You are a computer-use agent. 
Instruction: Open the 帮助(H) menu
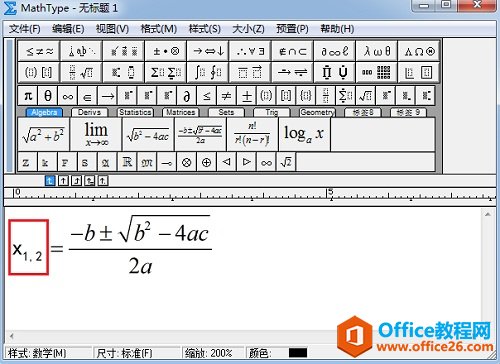click(337, 29)
